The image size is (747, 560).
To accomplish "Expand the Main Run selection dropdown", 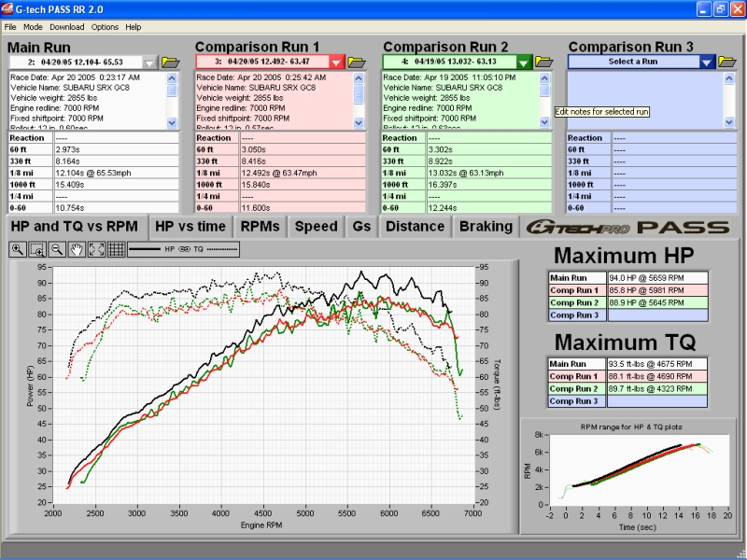I will [149, 62].
